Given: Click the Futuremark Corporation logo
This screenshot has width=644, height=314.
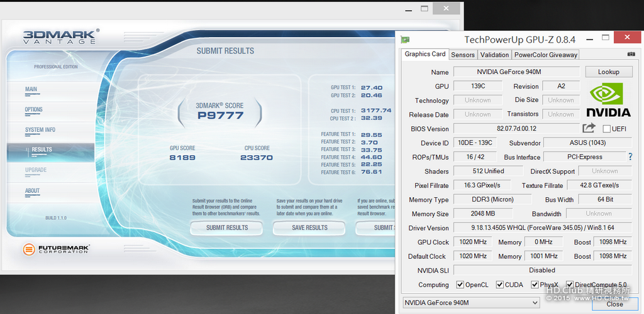Looking at the screenshot, I should coord(56,249).
